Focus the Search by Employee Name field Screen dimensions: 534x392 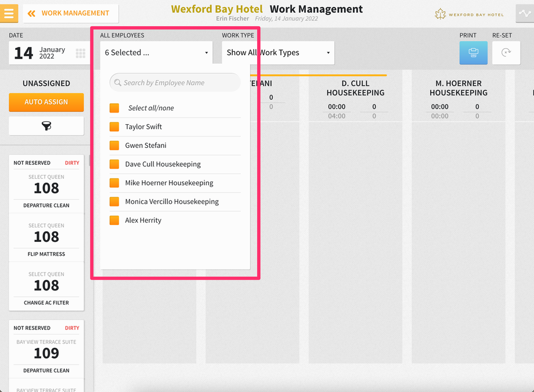[175, 82]
